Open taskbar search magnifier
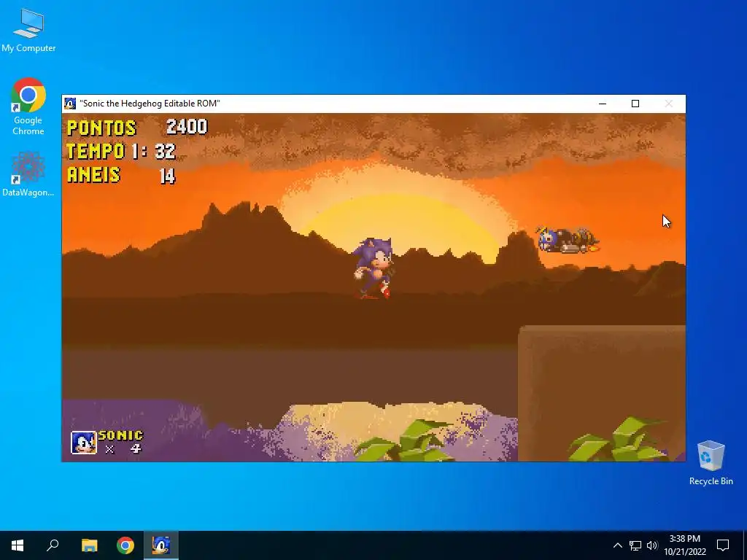747x560 pixels. (53, 545)
